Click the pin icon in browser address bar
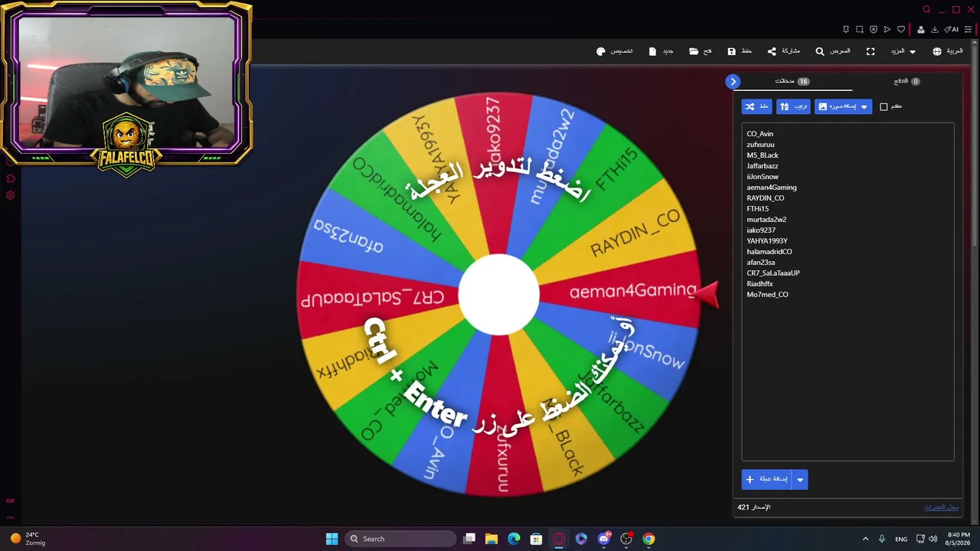 pos(846,30)
